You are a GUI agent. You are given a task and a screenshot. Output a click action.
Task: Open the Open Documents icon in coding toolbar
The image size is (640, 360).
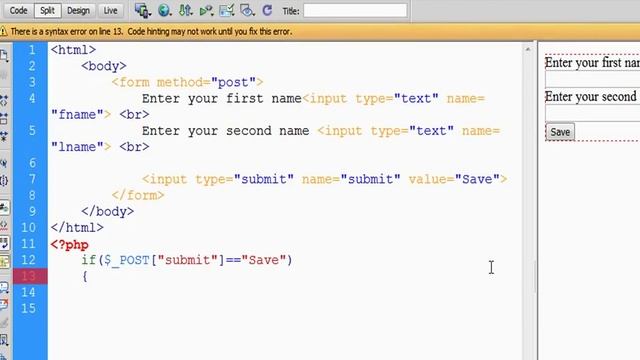pyautogui.click(x=4, y=56)
